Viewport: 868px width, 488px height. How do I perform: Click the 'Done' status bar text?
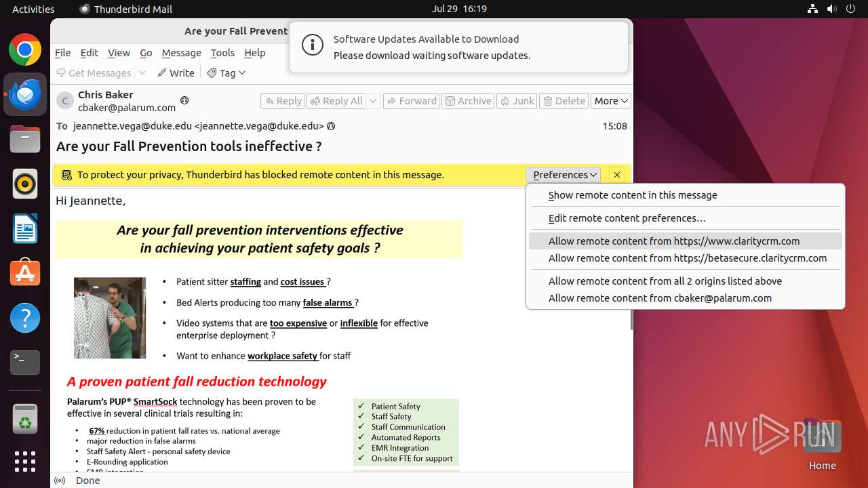tap(88, 481)
